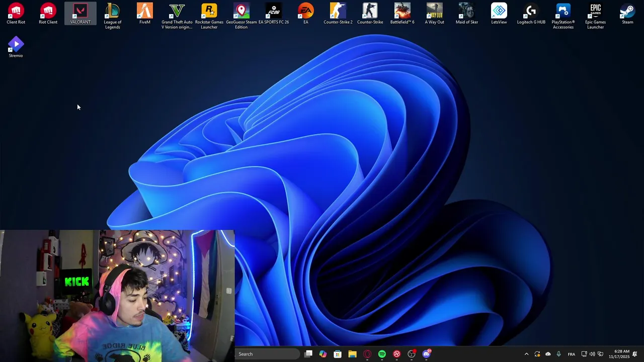Open the date and time 6:28 AM
Viewport: 644px width, 362px height.
coord(619,354)
